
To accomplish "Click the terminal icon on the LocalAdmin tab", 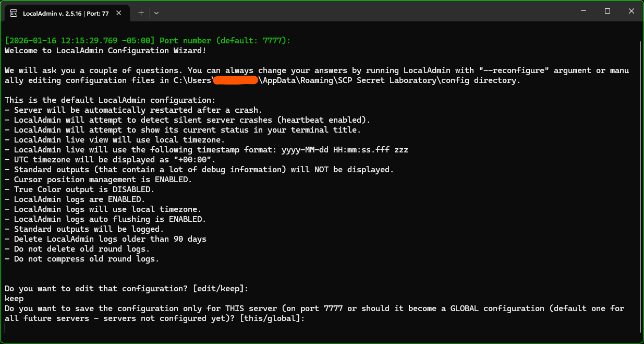I will pyautogui.click(x=13, y=13).
